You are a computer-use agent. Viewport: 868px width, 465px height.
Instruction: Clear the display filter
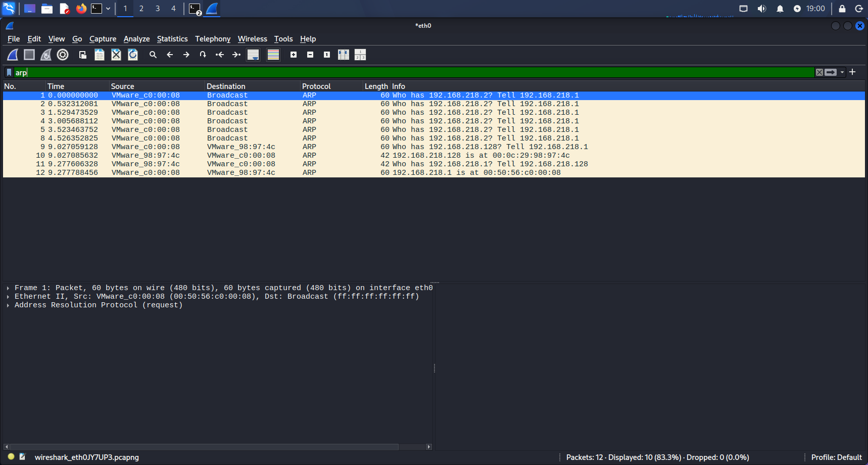pos(819,72)
